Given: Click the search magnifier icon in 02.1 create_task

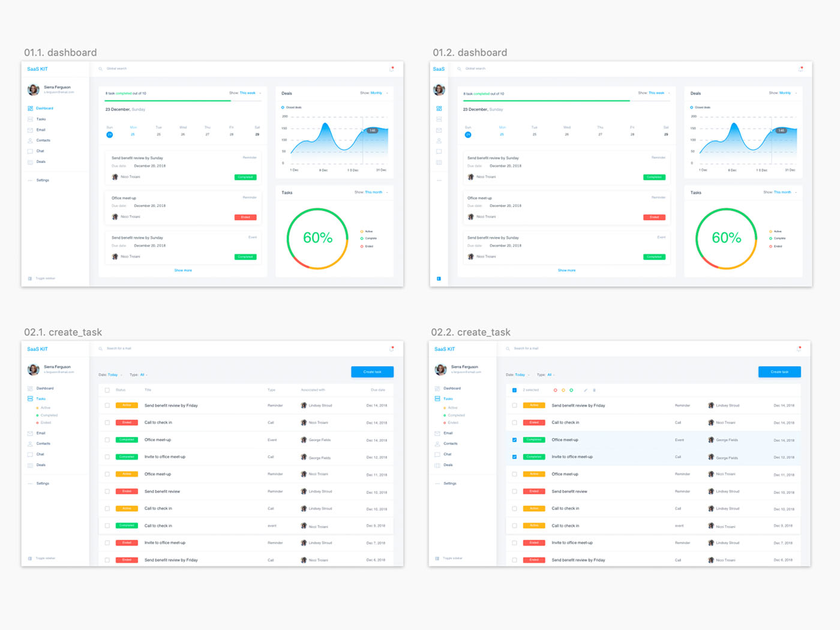Looking at the screenshot, I should tap(100, 349).
